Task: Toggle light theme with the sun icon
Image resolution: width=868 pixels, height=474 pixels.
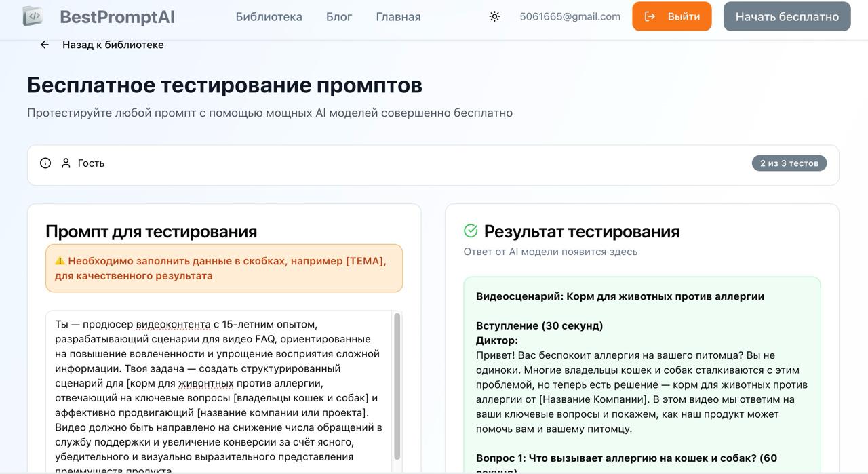Action: pyautogui.click(x=494, y=16)
